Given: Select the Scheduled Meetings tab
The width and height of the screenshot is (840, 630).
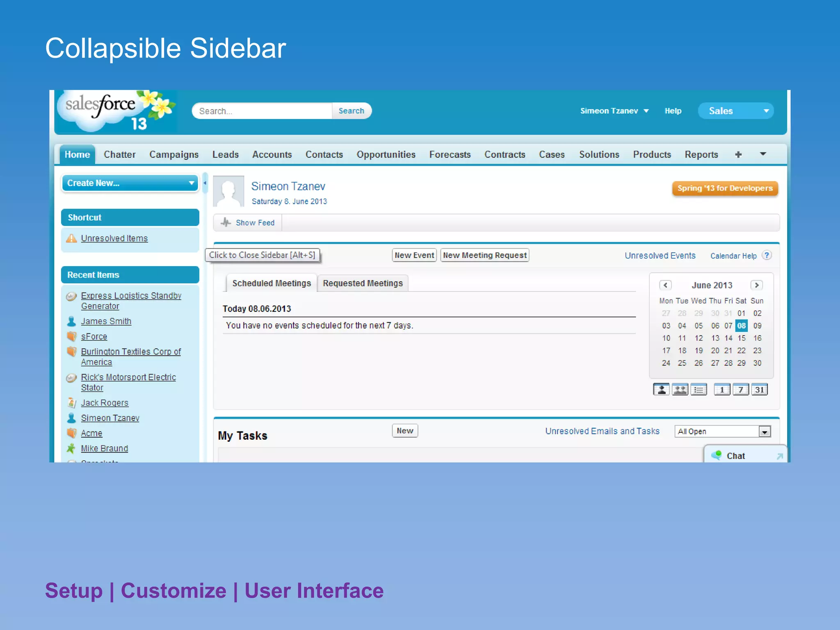Looking at the screenshot, I should pos(272,283).
